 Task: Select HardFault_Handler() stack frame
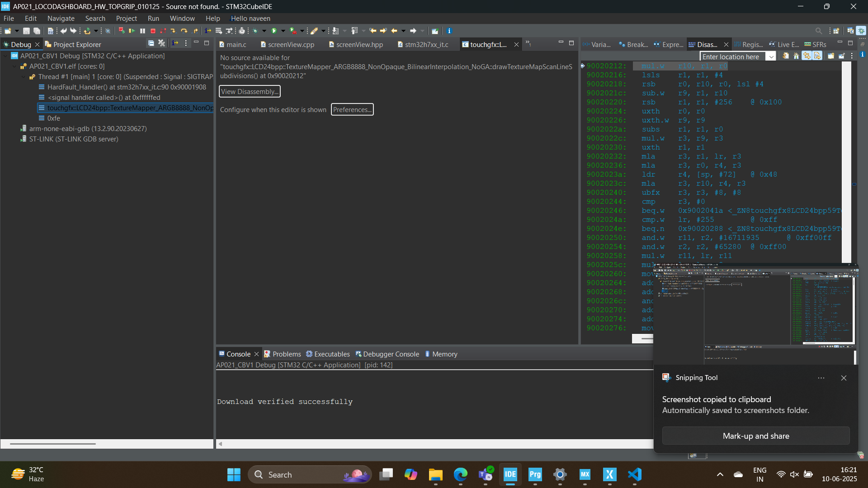tap(127, 87)
